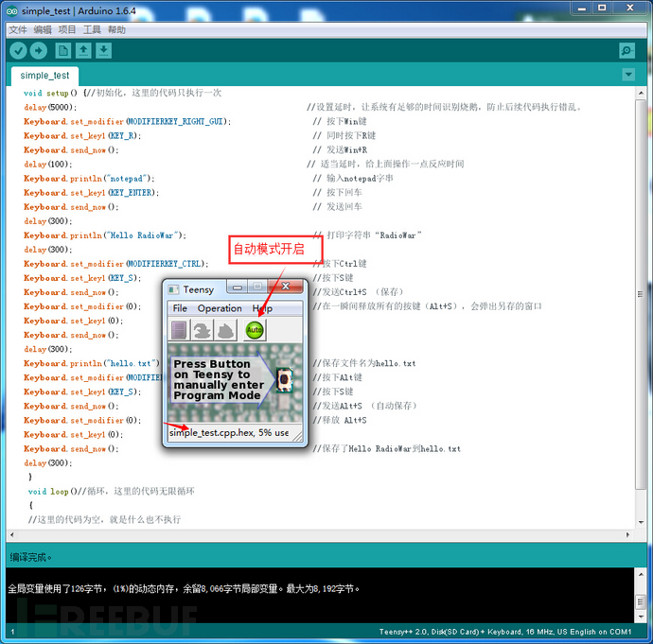Click the Open HEX File icon in Teensy
Image resolution: width=653 pixels, height=644 pixels.
(179, 330)
